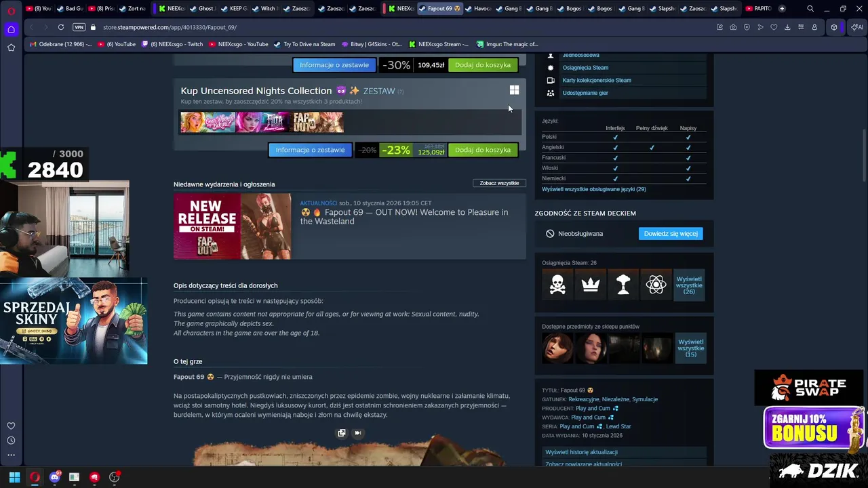Switch to the Havoc tab
This screenshot has height=488, width=868.
tap(478, 9)
